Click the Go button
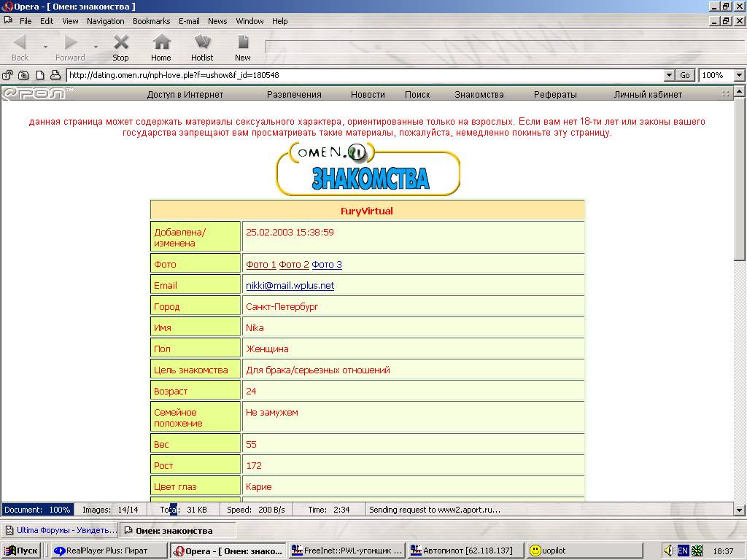The height and width of the screenshot is (560, 747). click(685, 75)
